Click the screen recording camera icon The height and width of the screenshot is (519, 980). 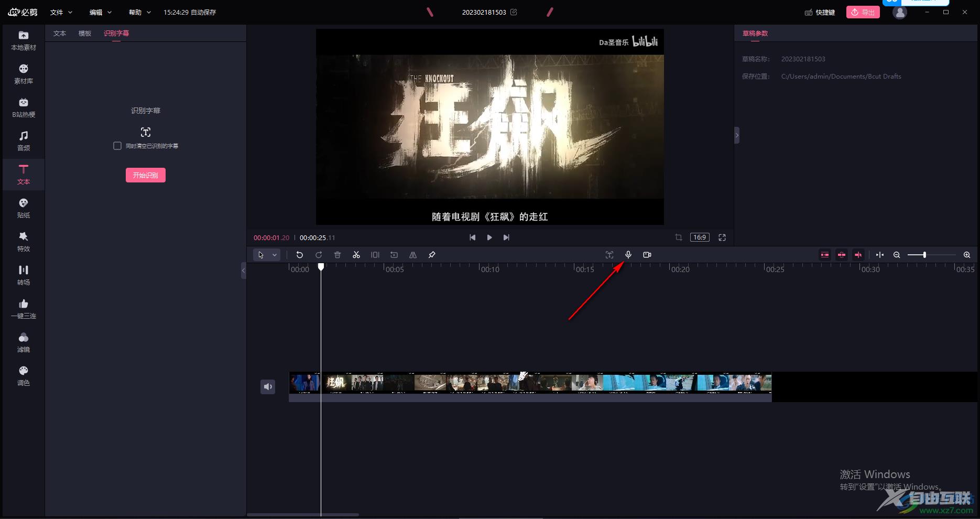(x=647, y=255)
